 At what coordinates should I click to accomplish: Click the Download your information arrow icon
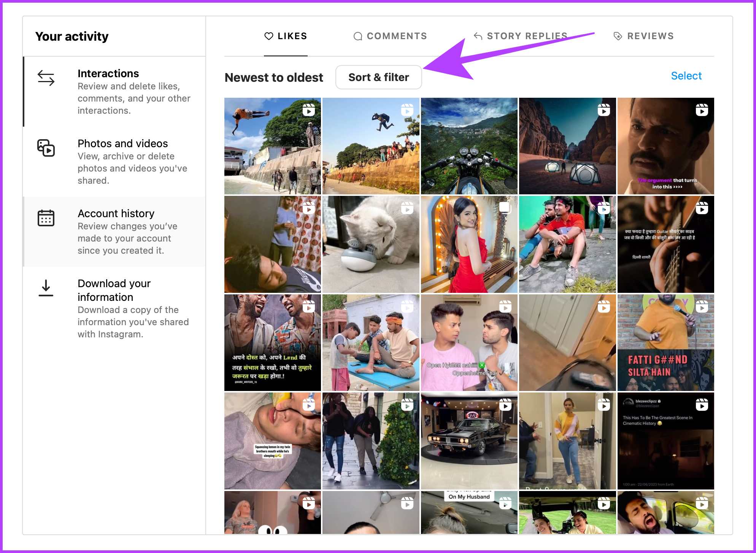(46, 288)
